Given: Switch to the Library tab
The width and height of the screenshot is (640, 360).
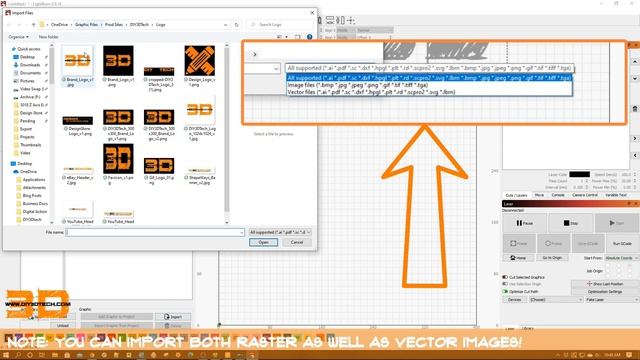Looking at the screenshot, I should 527,329.
